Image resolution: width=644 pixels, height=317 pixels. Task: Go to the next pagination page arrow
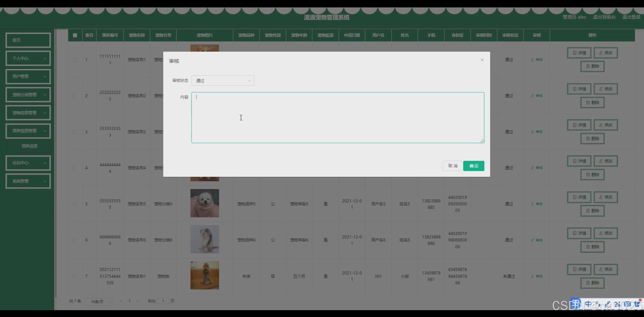click(x=138, y=301)
